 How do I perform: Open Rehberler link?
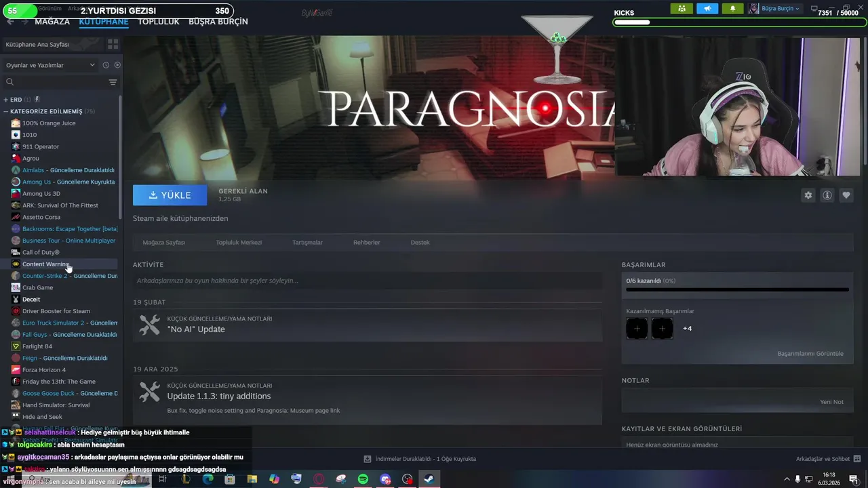click(x=366, y=243)
